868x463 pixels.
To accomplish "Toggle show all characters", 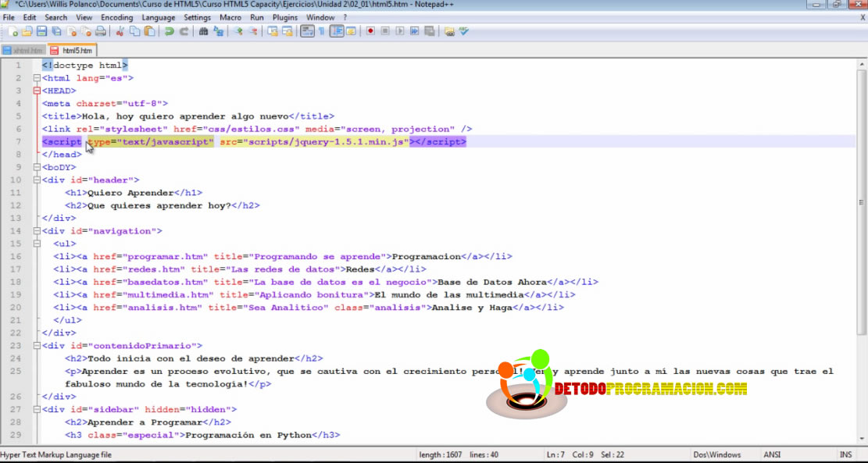I will pos(321,32).
